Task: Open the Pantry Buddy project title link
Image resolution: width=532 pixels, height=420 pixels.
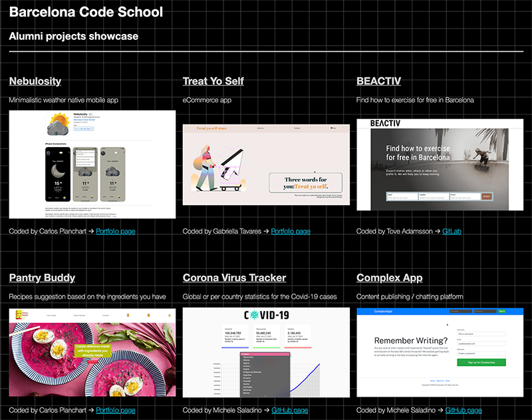Action: coord(42,278)
